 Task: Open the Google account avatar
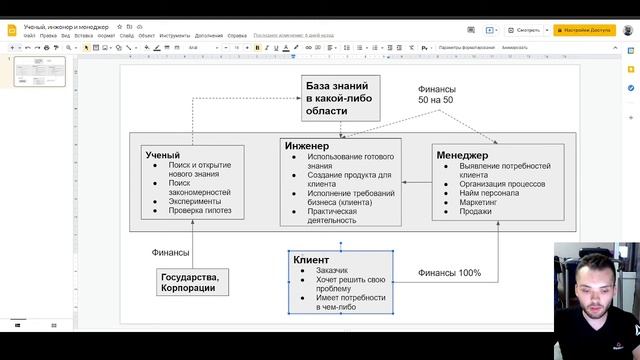click(x=628, y=30)
